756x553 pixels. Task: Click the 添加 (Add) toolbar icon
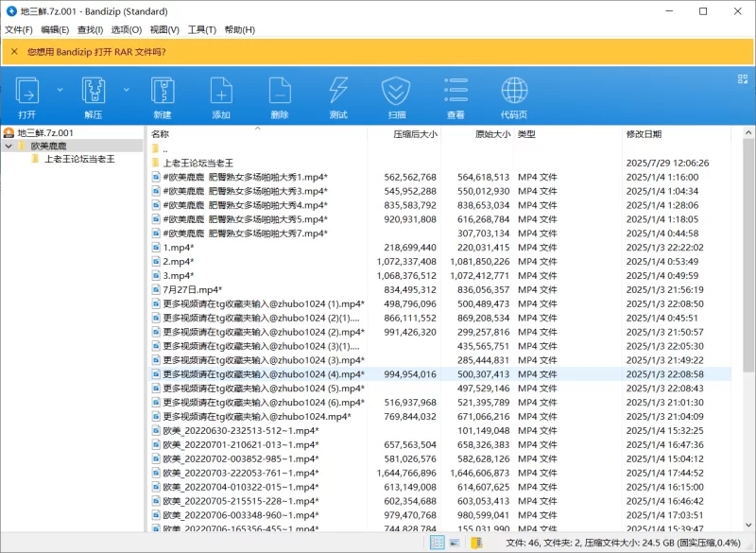click(x=221, y=90)
